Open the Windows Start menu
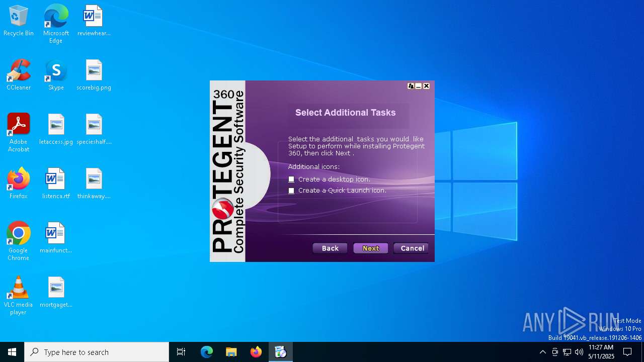The width and height of the screenshot is (644, 362). click(x=12, y=352)
